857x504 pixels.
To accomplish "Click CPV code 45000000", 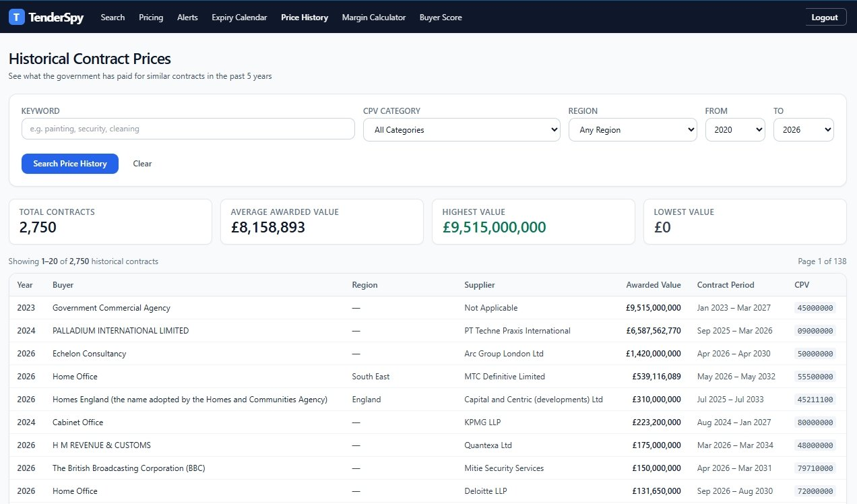I will coord(815,308).
